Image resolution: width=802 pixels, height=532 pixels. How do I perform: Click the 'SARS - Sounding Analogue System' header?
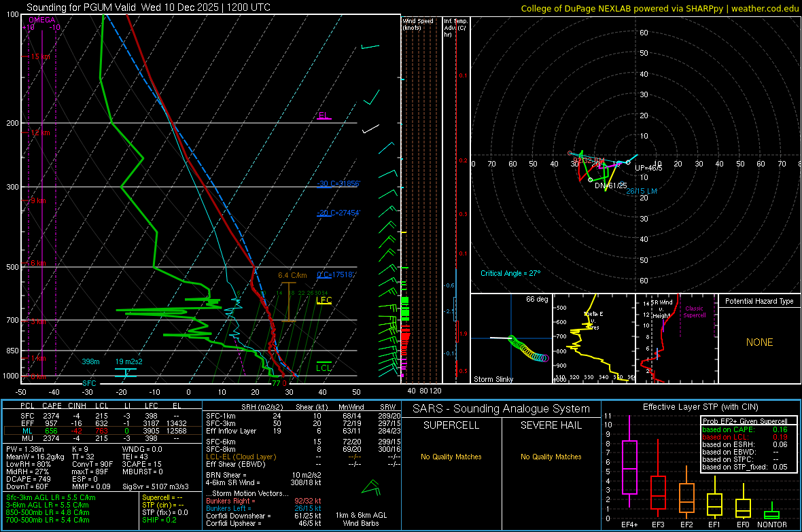pos(501,409)
